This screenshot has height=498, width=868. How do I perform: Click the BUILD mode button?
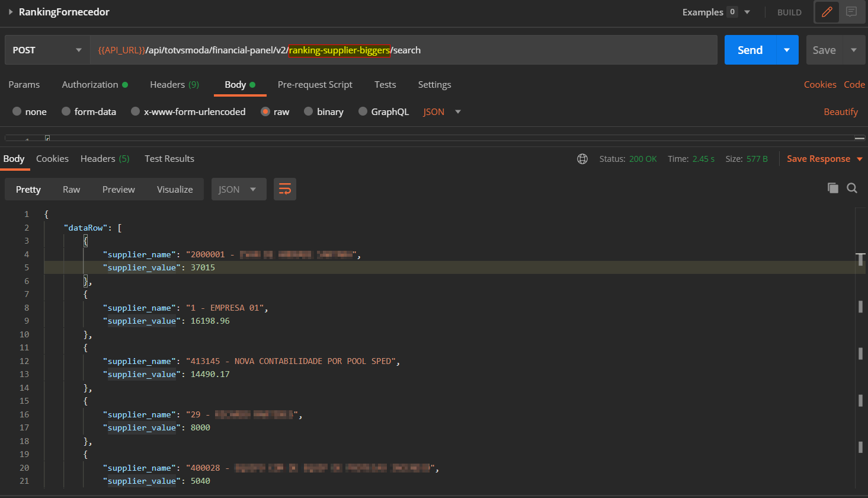[x=789, y=12]
